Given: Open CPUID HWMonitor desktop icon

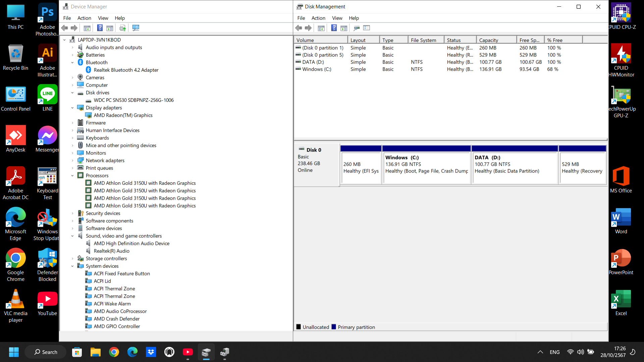Looking at the screenshot, I should pyautogui.click(x=621, y=60).
